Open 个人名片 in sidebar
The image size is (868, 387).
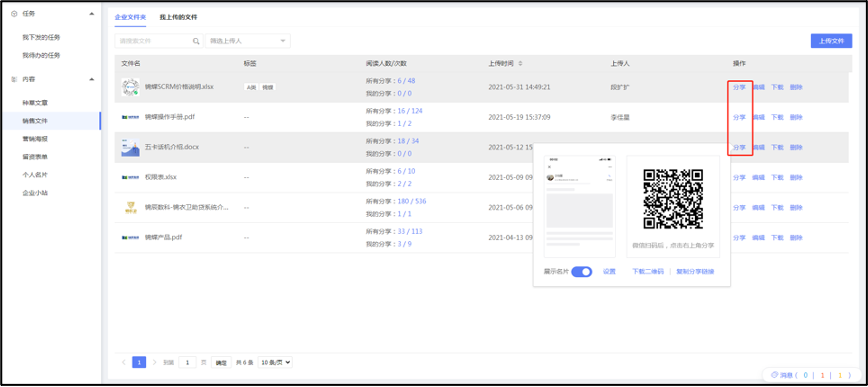click(x=35, y=175)
